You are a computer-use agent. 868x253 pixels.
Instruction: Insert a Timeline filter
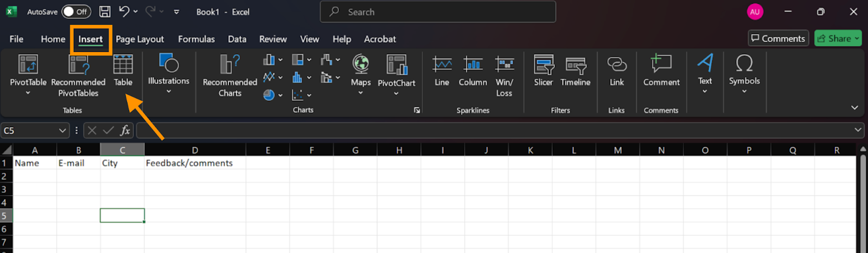(575, 71)
